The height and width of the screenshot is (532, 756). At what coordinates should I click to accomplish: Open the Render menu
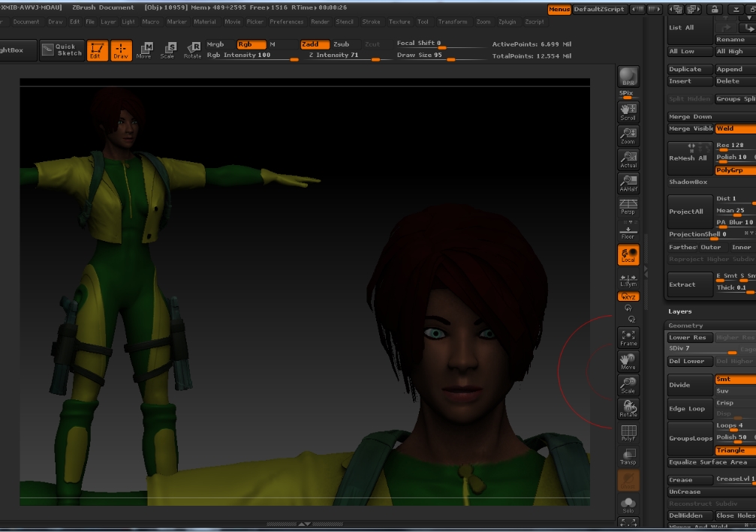320,22
